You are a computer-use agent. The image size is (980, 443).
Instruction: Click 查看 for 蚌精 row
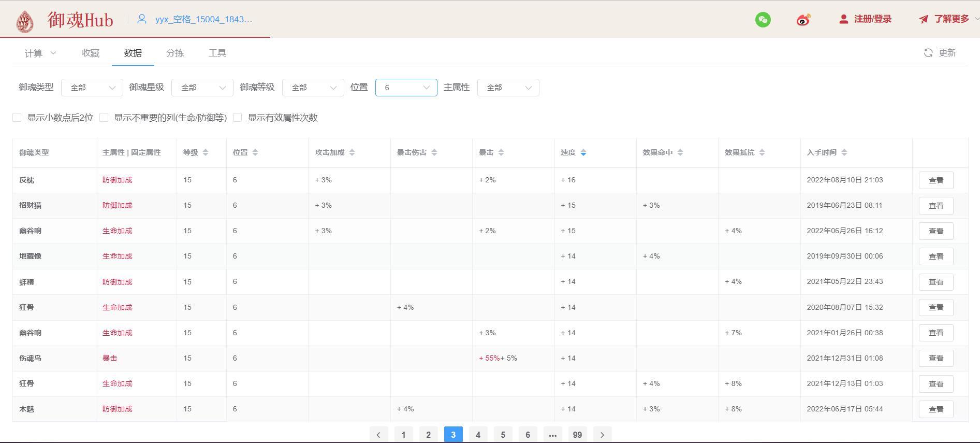tap(936, 282)
